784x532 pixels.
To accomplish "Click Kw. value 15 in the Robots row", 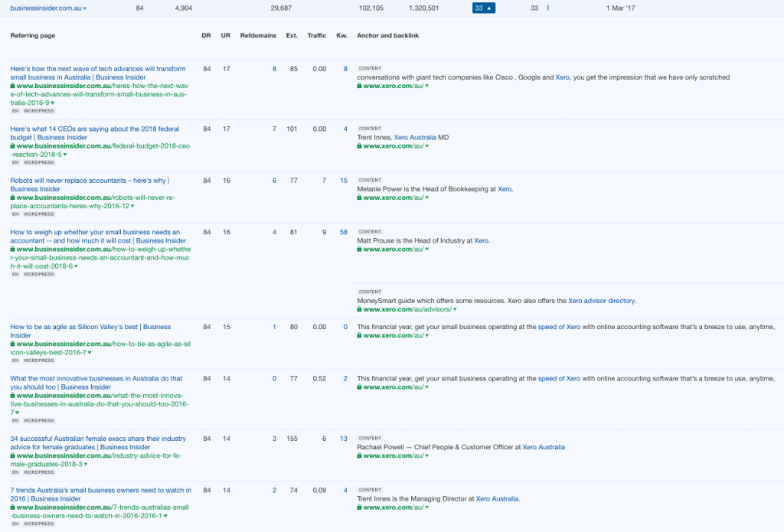I will 344,181.
